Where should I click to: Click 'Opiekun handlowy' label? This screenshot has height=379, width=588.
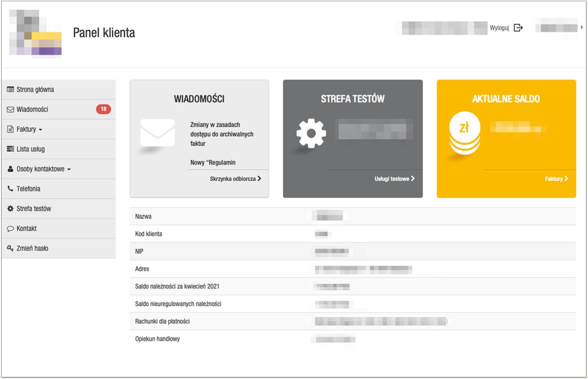[158, 339]
